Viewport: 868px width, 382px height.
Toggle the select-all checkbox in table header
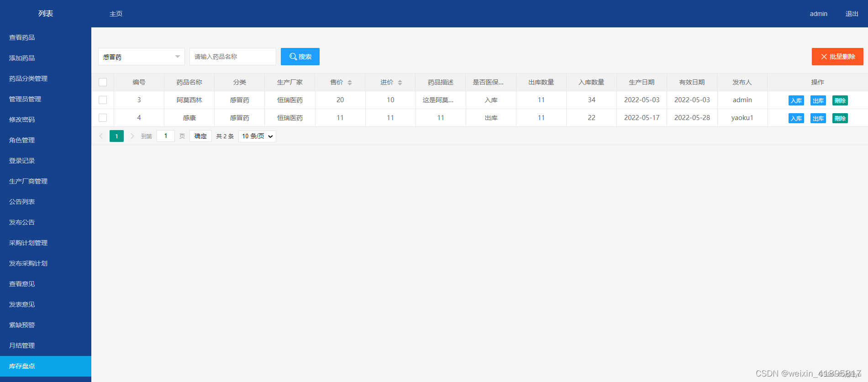(x=103, y=82)
